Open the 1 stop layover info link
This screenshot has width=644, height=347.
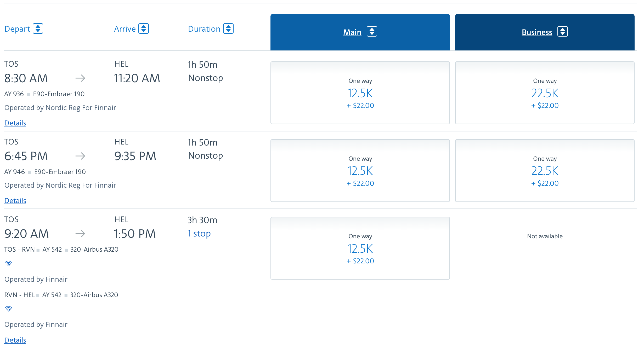coord(199,233)
